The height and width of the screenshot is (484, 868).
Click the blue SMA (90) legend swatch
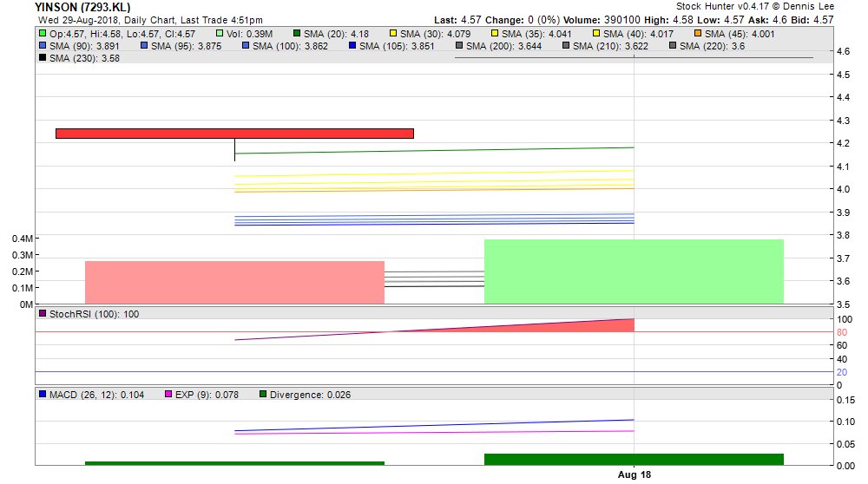tap(43, 46)
